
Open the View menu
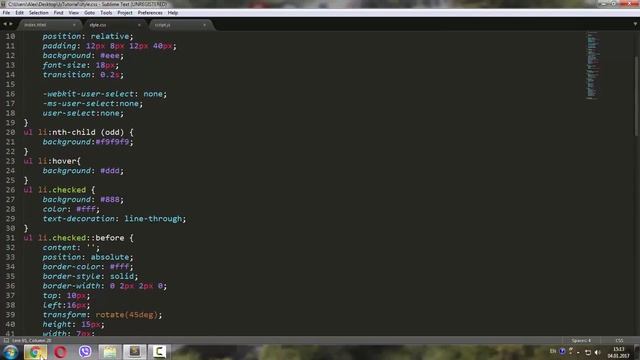click(73, 13)
